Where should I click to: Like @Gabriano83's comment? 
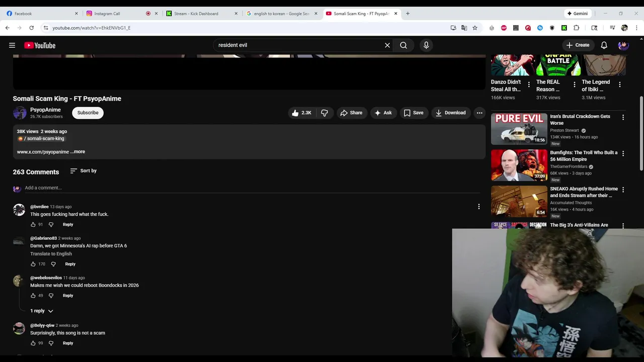[33, 264]
